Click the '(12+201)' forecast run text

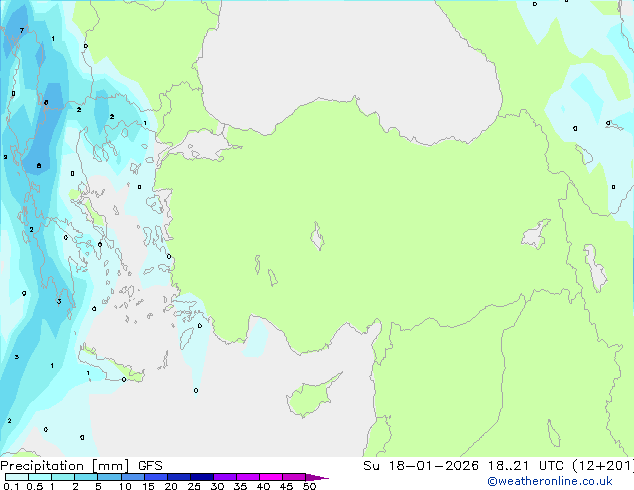pos(602,466)
